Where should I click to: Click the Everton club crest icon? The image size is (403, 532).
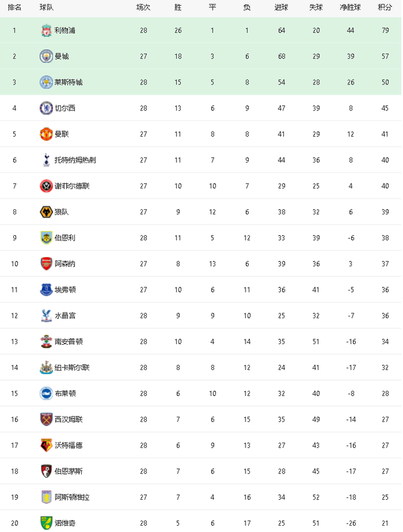[x=47, y=290]
